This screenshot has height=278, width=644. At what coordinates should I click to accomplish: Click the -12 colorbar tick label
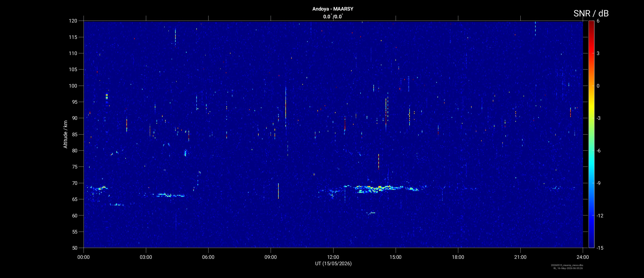coord(599,215)
